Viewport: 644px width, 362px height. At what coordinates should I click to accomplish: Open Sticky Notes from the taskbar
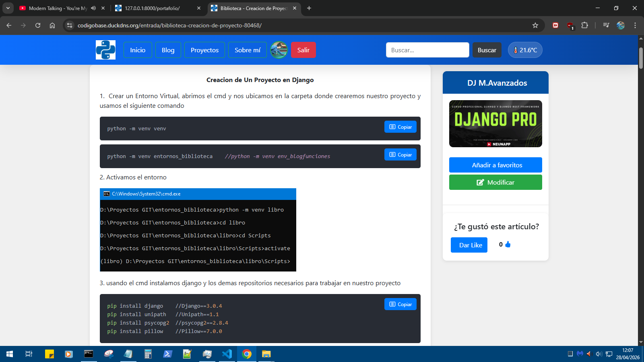point(49,354)
